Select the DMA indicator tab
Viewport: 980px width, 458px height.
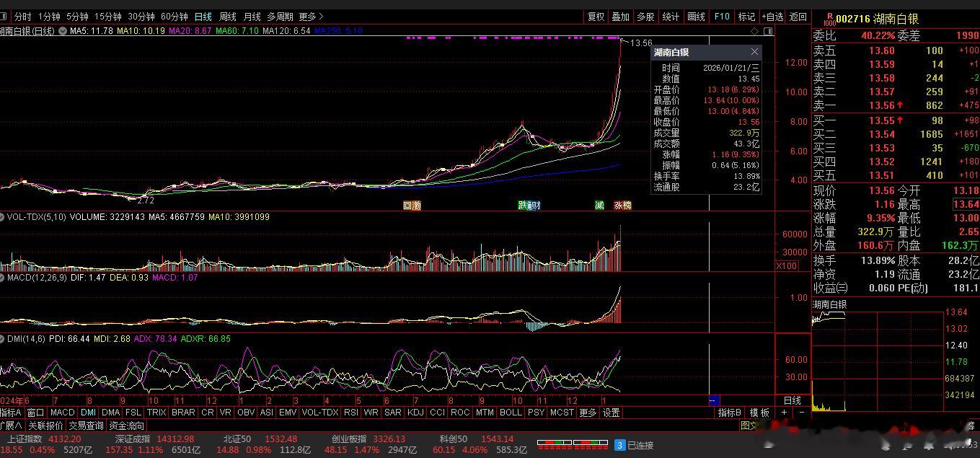coord(111,413)
